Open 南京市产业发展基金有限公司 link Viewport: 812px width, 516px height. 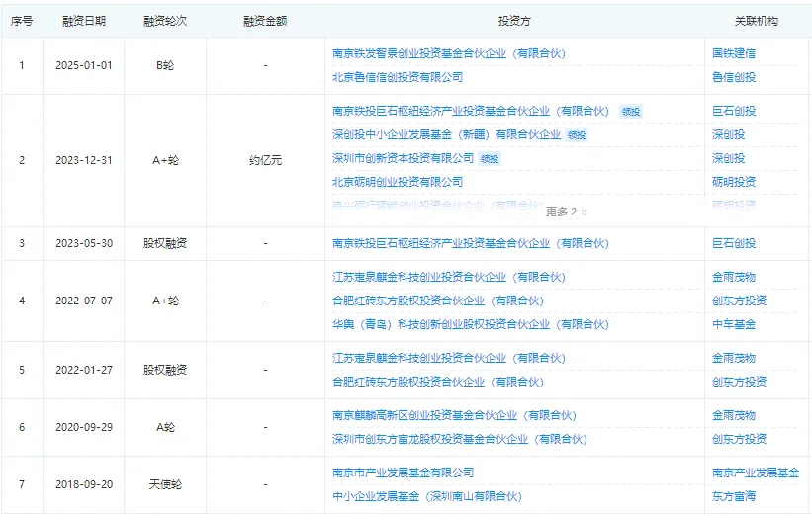coord(403,473)
